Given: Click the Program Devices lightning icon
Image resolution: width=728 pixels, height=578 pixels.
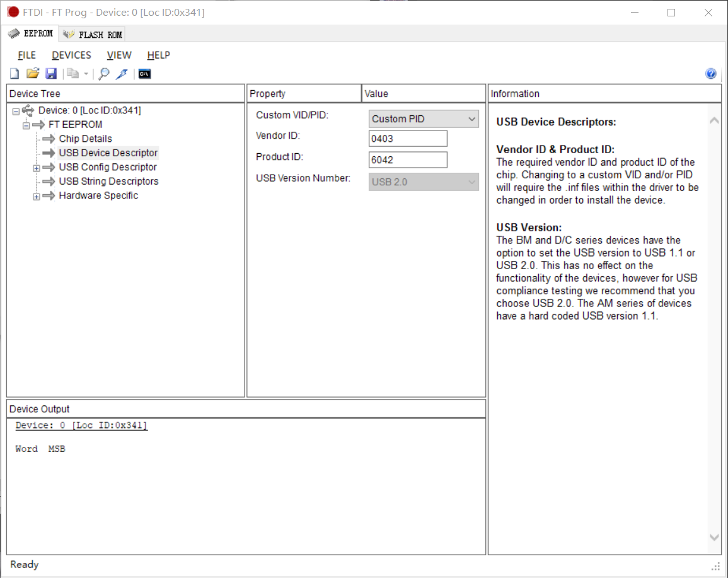Looking at the screenshot, I should pos(122,74).
